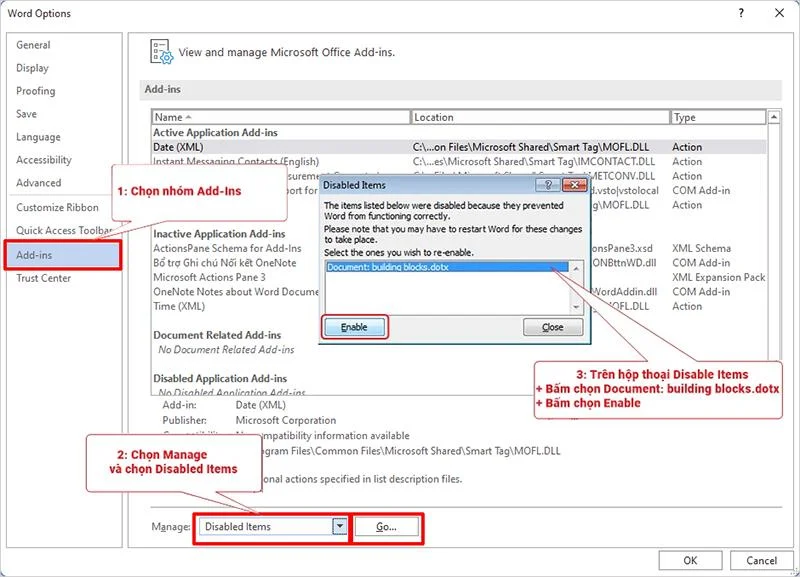
Task: Close the Word Options window
Action: click(779, 13)
